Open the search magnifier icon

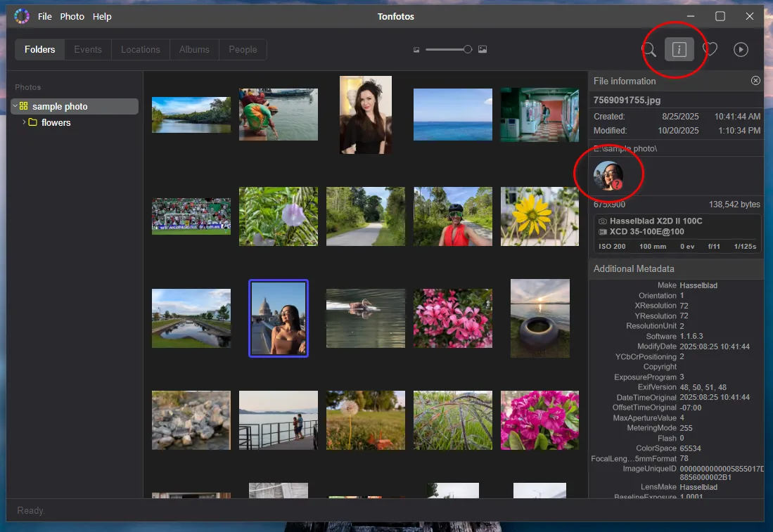pos(649,49)
